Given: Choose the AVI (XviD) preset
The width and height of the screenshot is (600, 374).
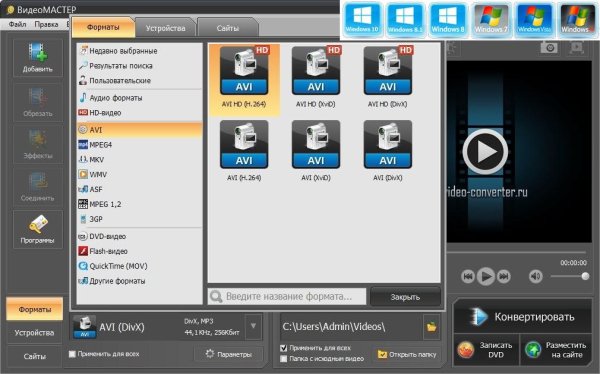Looking at the screenshot, I should click(x=316, y=150).
